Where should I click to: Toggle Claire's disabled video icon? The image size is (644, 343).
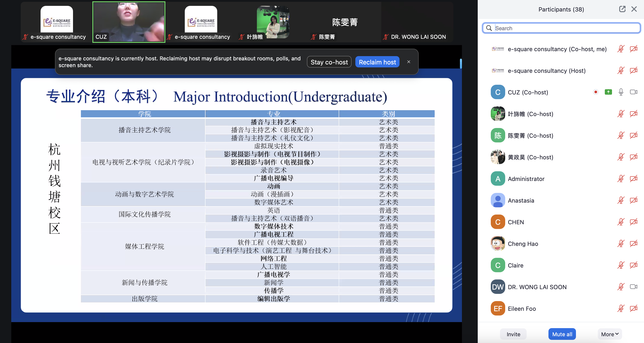coord(633,265)
